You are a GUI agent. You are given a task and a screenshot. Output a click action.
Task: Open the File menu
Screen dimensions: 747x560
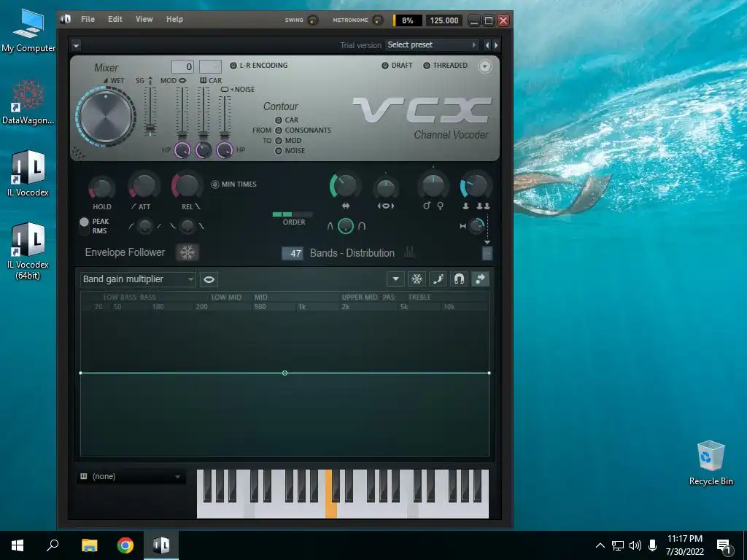tap(88, 19)
